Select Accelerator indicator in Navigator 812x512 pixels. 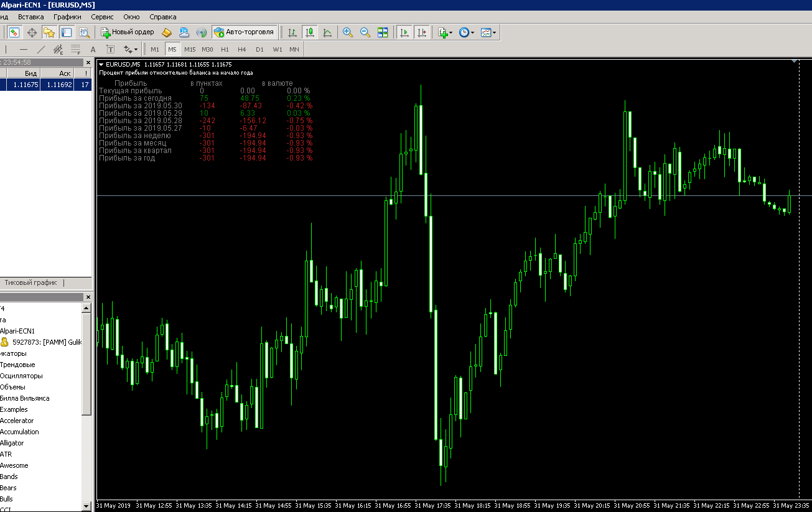pos(17,421)
